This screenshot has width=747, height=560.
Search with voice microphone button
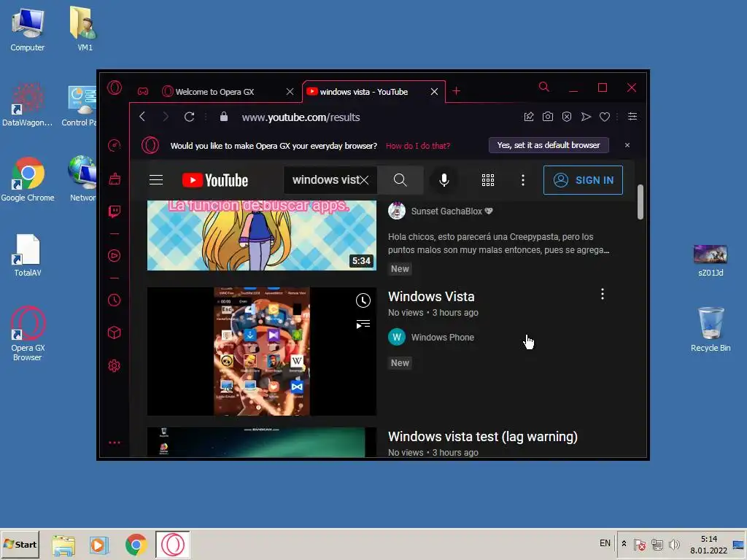click(x=444, y=180)
